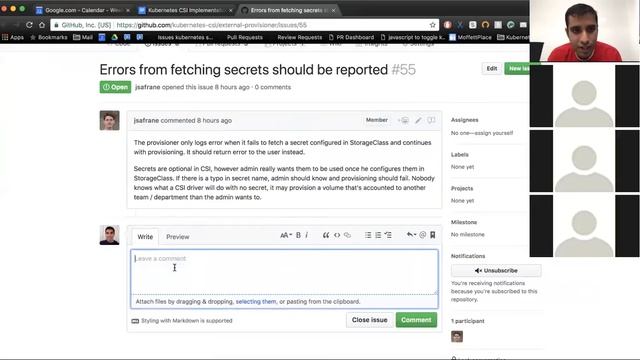Apply bold formatting in comment editor
The width and height of the screenshot is (640, 360).
coord(298,235)
